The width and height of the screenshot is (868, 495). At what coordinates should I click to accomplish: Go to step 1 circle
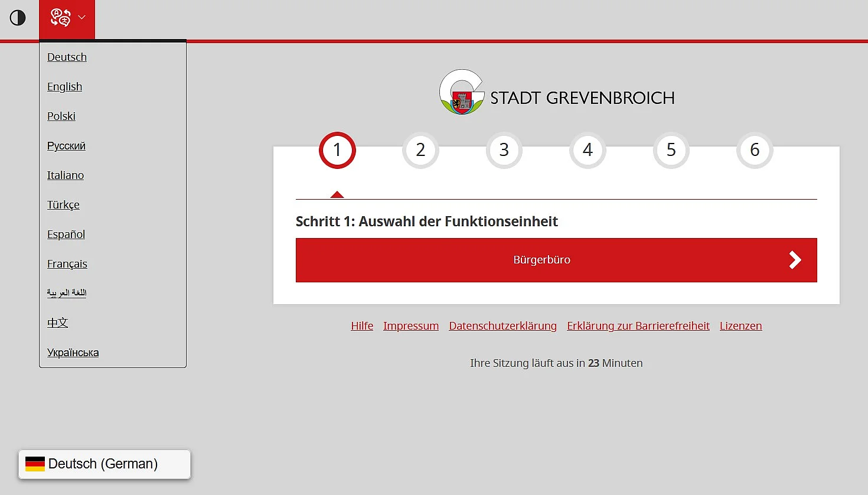click(337, 150)
